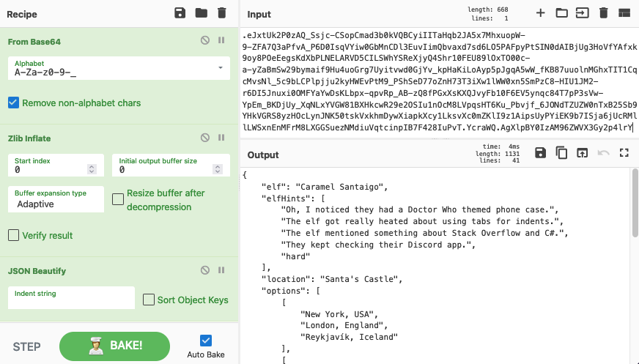Click the Doctor Who phone case hint
The width and height of the screenshot is (639, 364).
pos(419,209)
